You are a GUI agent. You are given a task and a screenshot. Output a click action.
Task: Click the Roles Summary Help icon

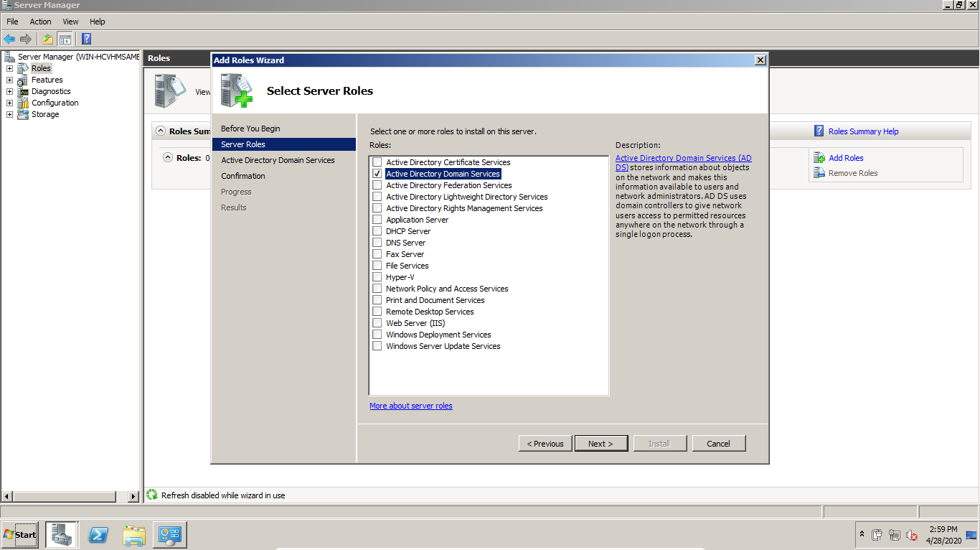pos(819,131)
